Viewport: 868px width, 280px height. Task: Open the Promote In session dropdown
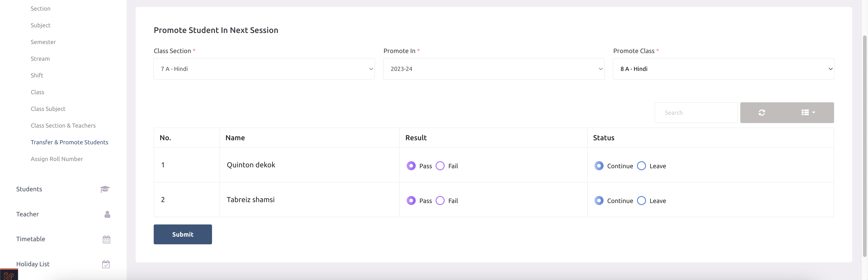point(494,69)
